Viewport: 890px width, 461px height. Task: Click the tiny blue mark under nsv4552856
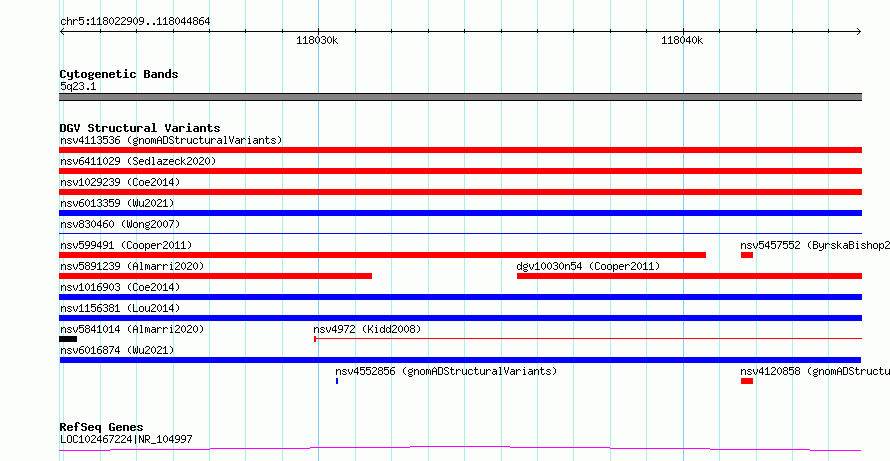pos(337,381)
